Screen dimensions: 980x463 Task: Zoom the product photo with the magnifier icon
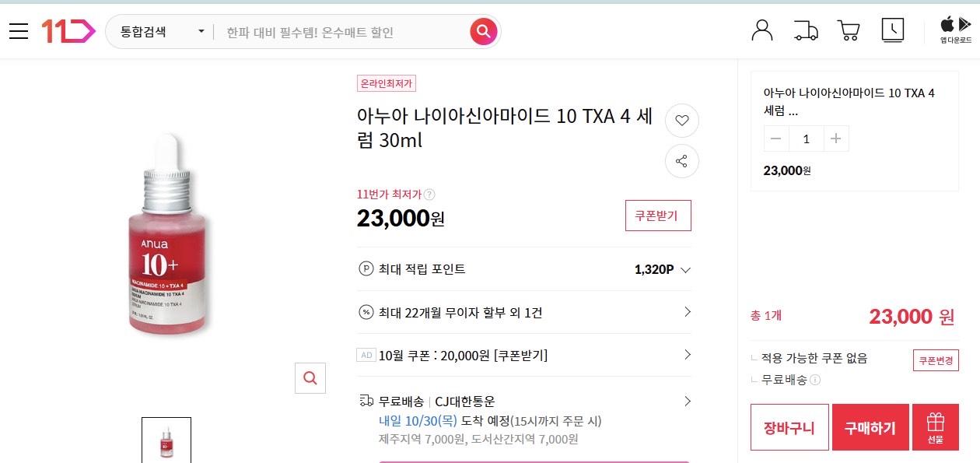pos(310,378)
